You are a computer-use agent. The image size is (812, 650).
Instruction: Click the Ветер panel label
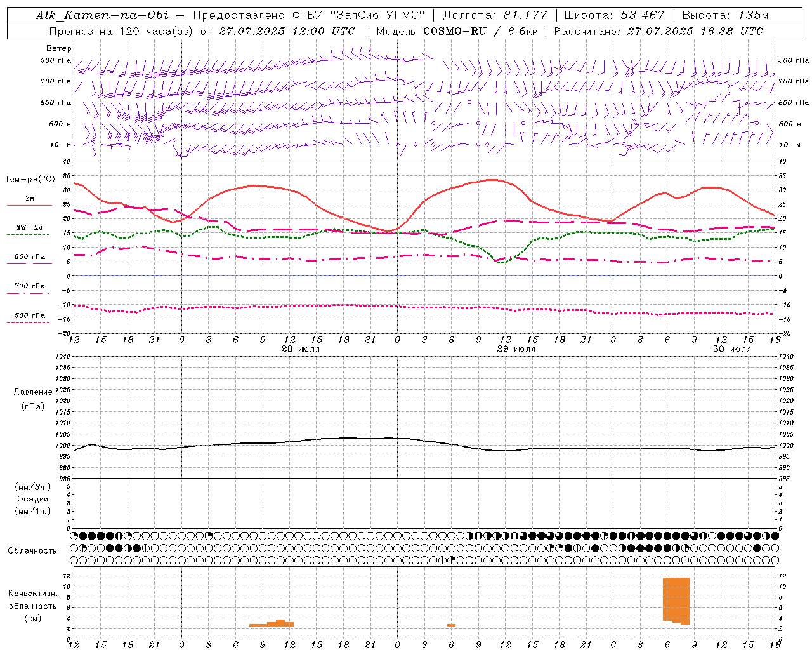[59, 48]
